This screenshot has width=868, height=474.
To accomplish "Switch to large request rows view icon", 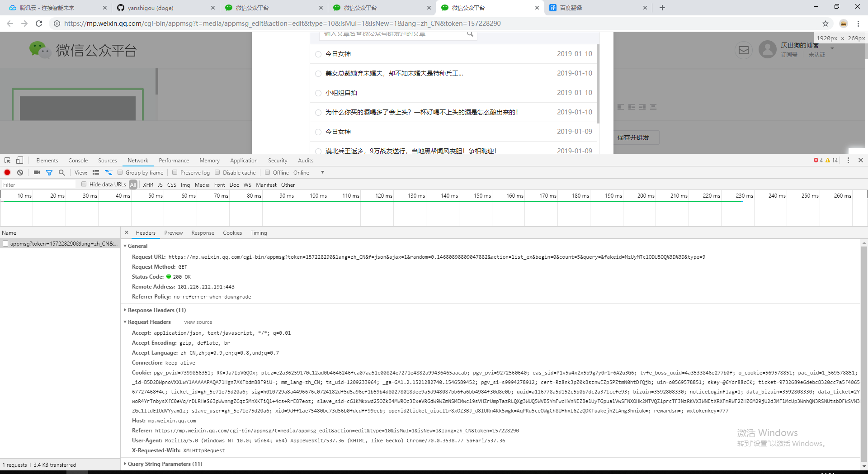I will 96,172.
